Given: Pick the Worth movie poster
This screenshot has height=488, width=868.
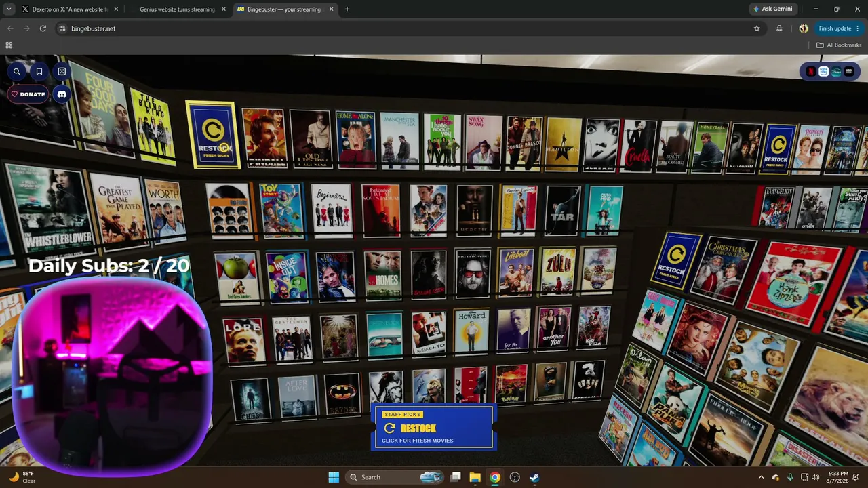Looking at the screenshot, I should pyautogui.click(x=165, y=211).
